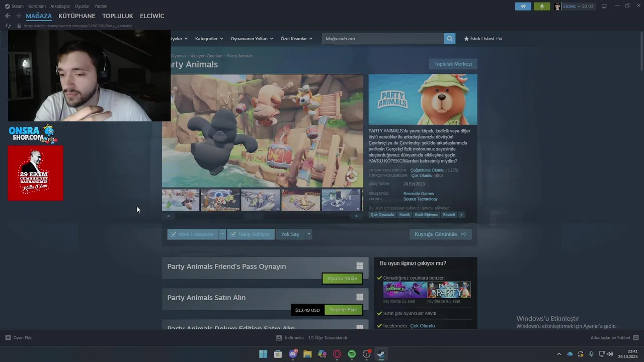644x362 pixels.
Task: Click the Steam forward navigation arrow
Action: (18, 16)
